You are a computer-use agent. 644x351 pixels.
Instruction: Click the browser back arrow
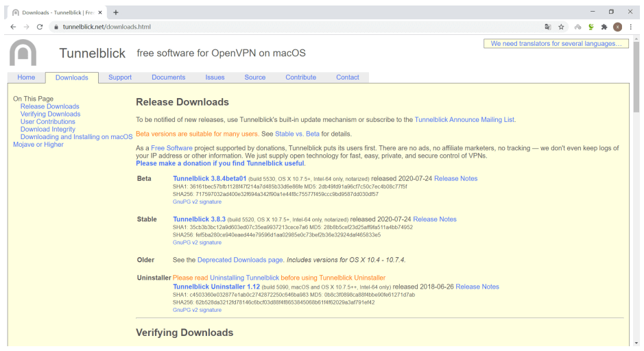pos(13,27)
